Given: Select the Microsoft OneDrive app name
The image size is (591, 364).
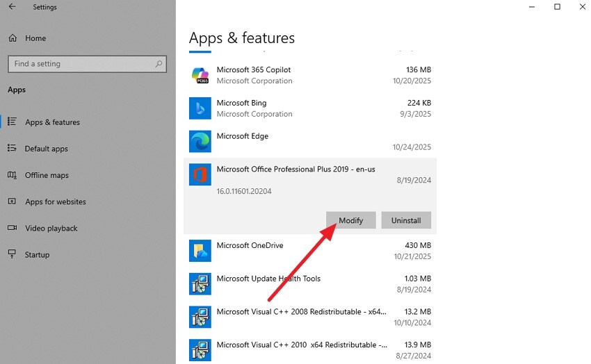Looking at the screenshot, I should [250, 245].
